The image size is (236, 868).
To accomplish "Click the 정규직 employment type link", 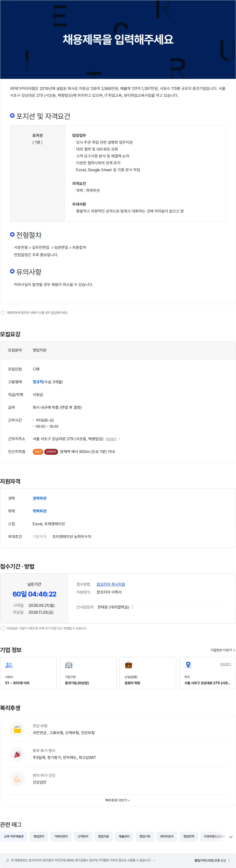I will [38, 382].
